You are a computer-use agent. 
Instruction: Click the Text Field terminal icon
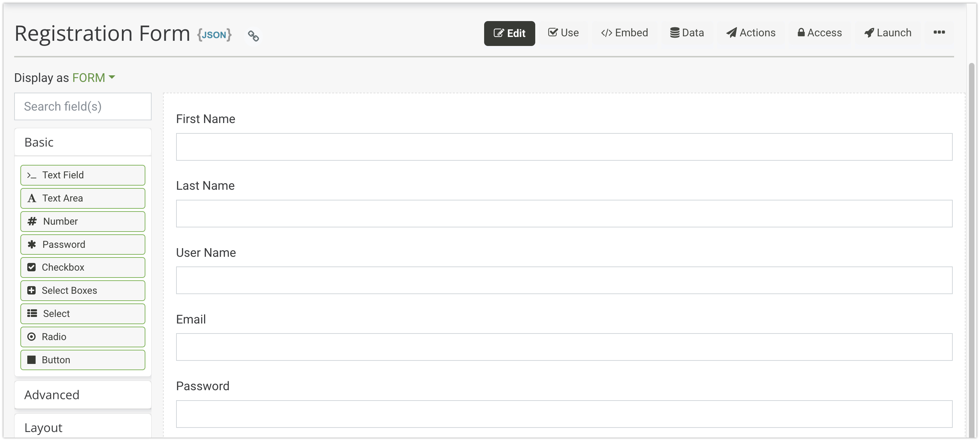31,176
